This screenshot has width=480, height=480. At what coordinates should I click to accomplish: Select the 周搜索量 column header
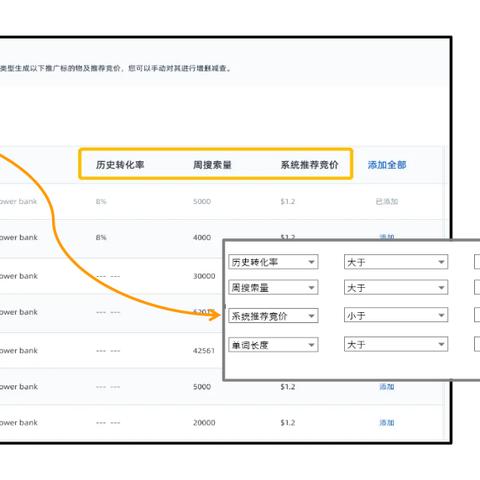tap(212, 165)
